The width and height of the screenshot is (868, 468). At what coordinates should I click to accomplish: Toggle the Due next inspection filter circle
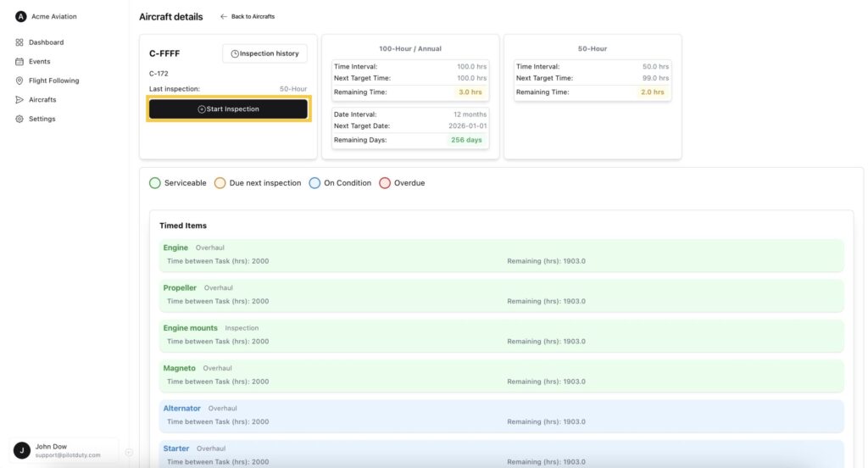coord(220,183)
